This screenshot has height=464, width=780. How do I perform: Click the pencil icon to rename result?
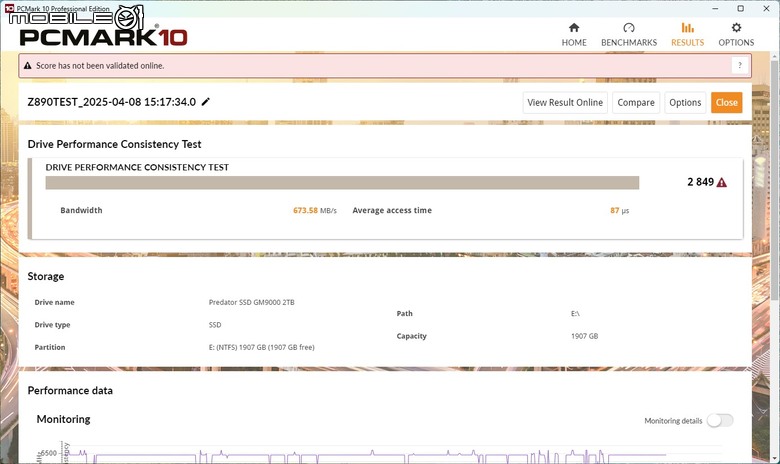[x=205, y=102]
